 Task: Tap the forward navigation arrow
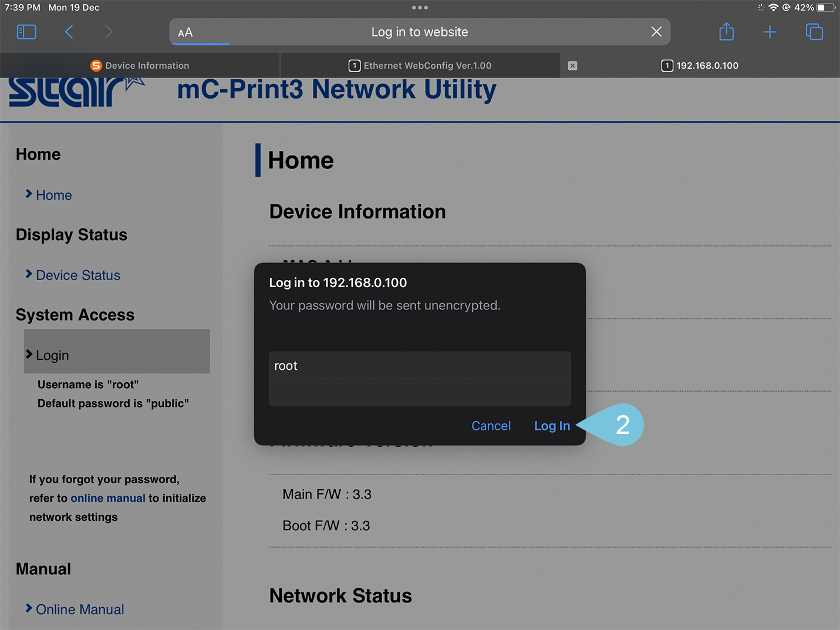point(109,32)
